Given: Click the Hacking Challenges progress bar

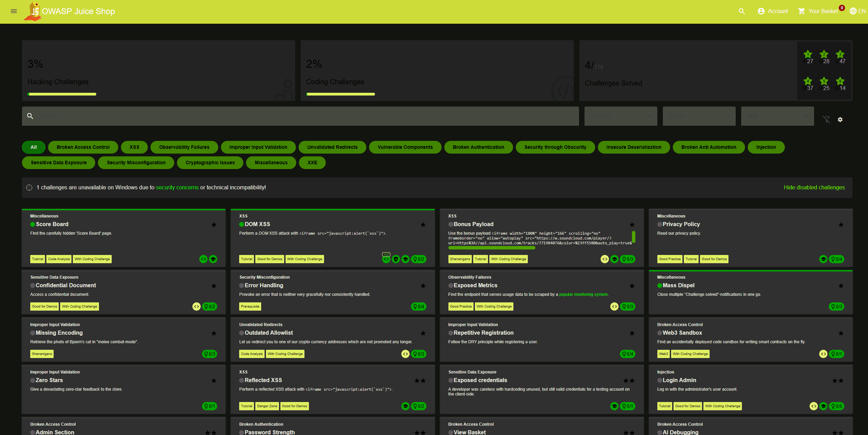Looking at the screenshot, I should (x=62, y=94).
